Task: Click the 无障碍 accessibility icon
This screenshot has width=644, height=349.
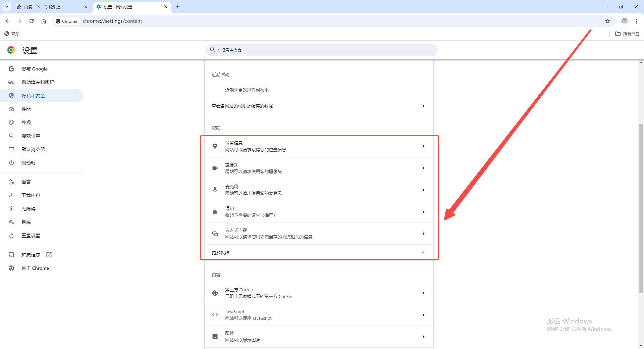Action: 11,209
